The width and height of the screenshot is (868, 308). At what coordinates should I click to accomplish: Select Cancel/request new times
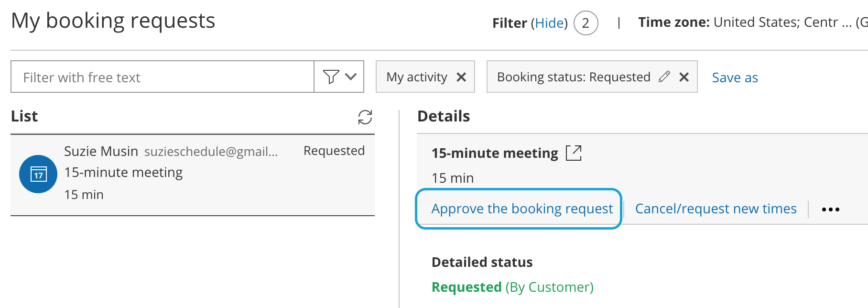coord(716,209)
